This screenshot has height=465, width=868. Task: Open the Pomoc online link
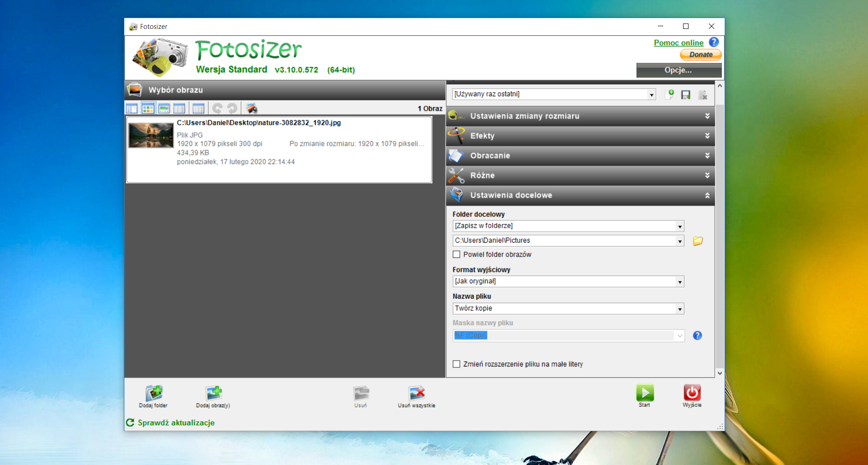pos(678,43)
